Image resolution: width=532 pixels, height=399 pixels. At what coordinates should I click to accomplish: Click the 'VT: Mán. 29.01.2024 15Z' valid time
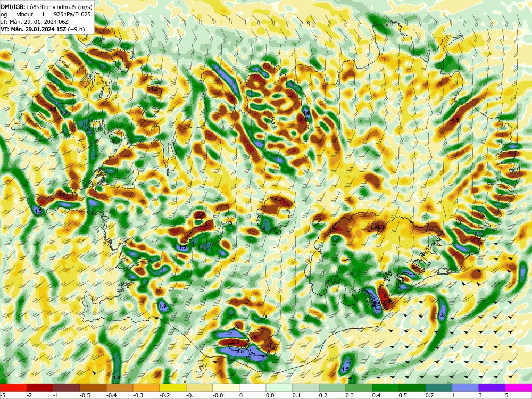click(x=33, y=29)
